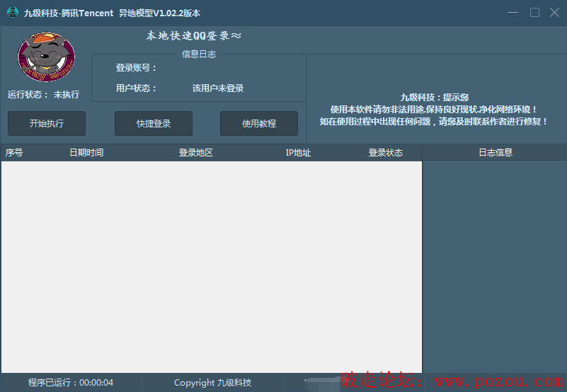Select the IP地址 column header
This screenshot has width=567, height=392.
click(x=298, y=153)
